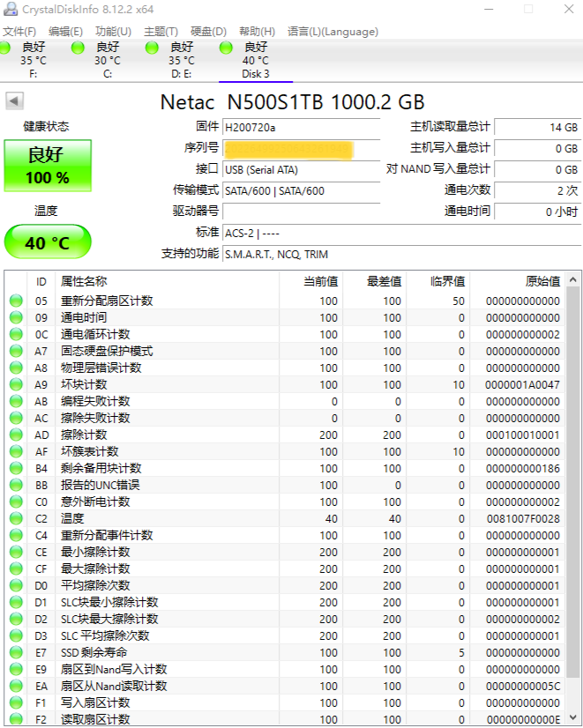Screen dimensions: 583x728
Task: Click status icon for E7 SSD life row
Action: coord(16,652)
